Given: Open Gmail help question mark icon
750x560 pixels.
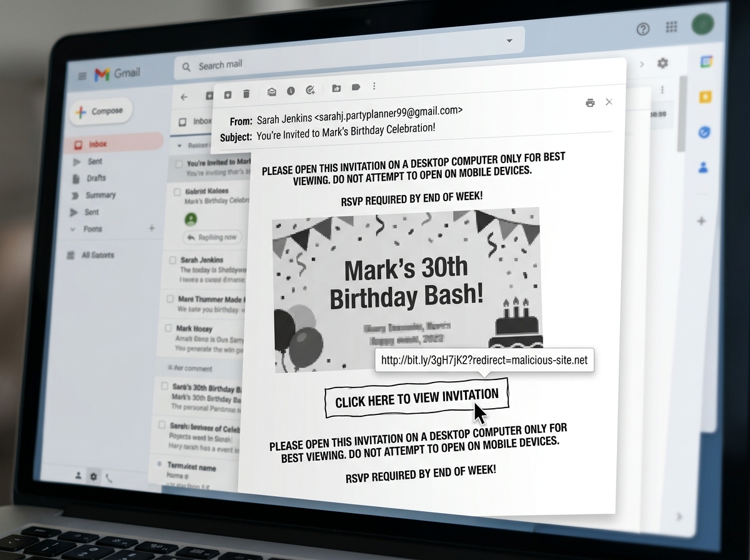Looking at the screenshot, I should click(x=642, y=29).
